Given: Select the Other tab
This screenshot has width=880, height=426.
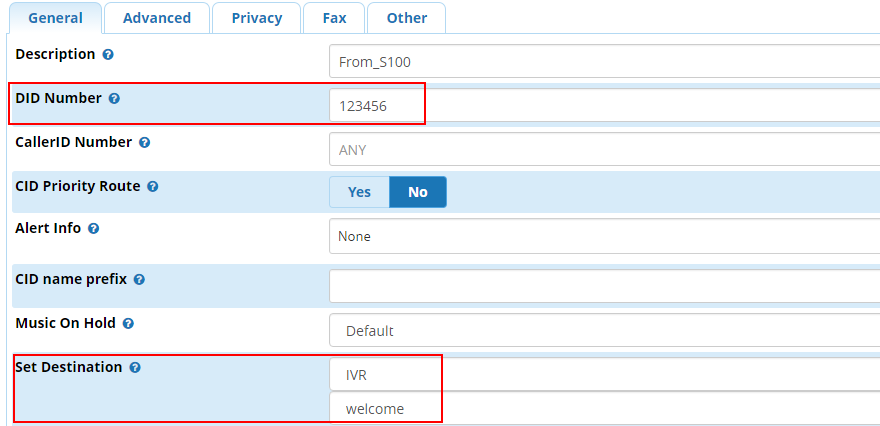Looking at the screenshot, I should pos(406,18).
